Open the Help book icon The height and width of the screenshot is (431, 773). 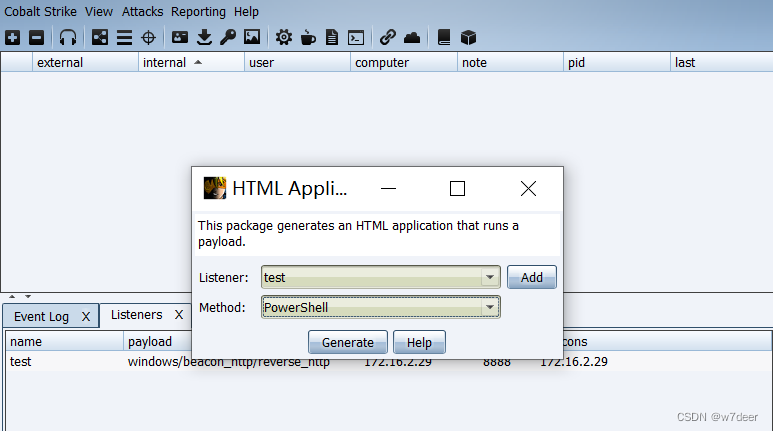(x=444, y=37)
